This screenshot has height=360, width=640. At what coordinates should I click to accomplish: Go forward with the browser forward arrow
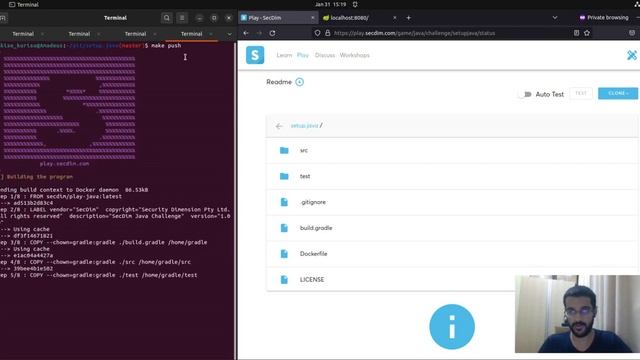(259, 33)
